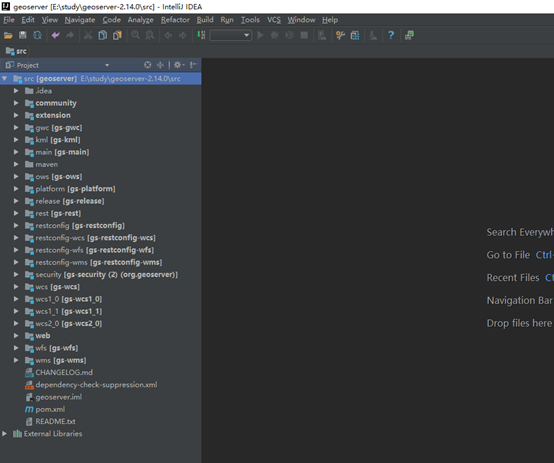Click the Stop square icon
Image resolution: width=554 pixels, height=463 pixels.
(304, 35)
